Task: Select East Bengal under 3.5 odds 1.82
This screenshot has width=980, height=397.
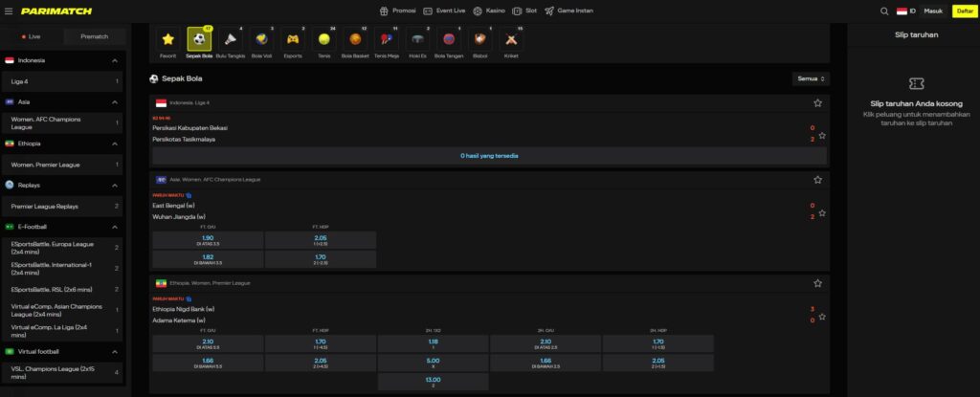Action: point(208,259)
